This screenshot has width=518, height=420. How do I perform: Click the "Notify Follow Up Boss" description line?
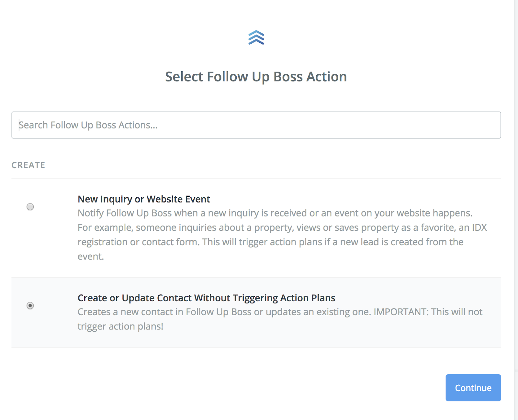pos(275,213)
